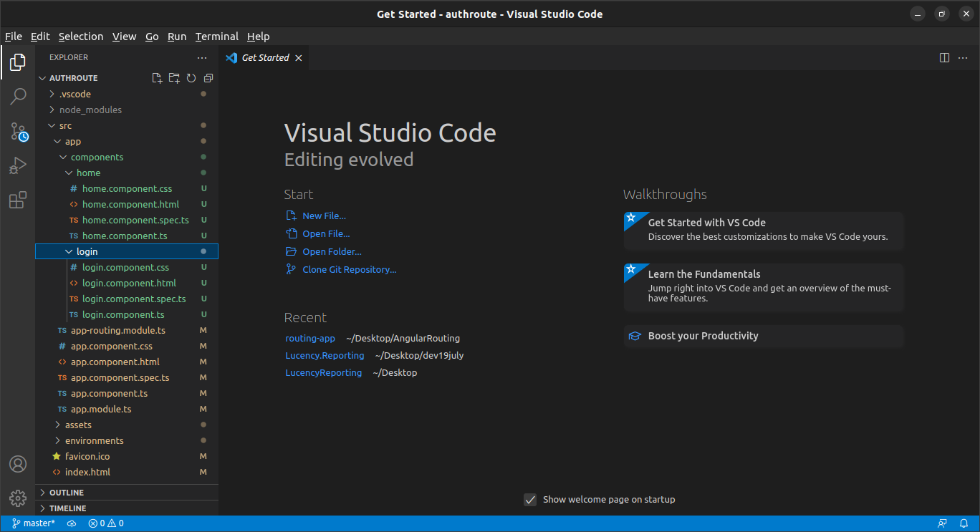Synchronize changes via status bar cloud icon
980x532 pixels.
pos(72,523)
